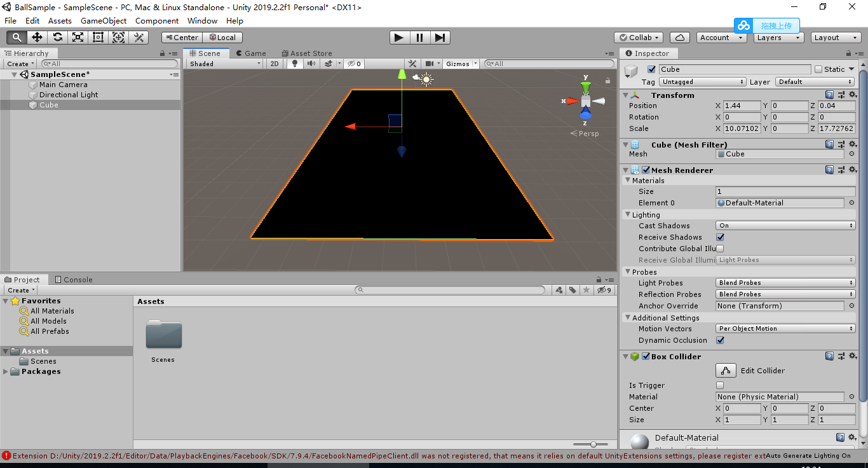Disable Receive Shadows on Mesh Renderer
868x468 pixels.
(719, 237)
